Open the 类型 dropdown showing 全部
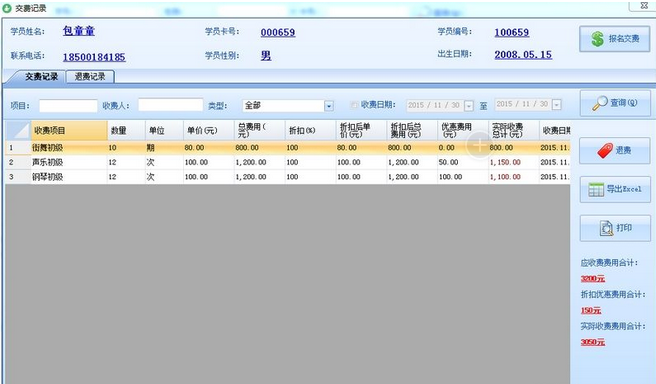656x384 pixels. [329, 106]
